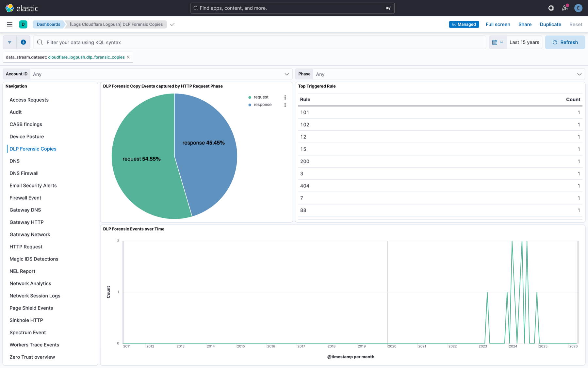Open Network Analytics dashboard

coord(30,284)
